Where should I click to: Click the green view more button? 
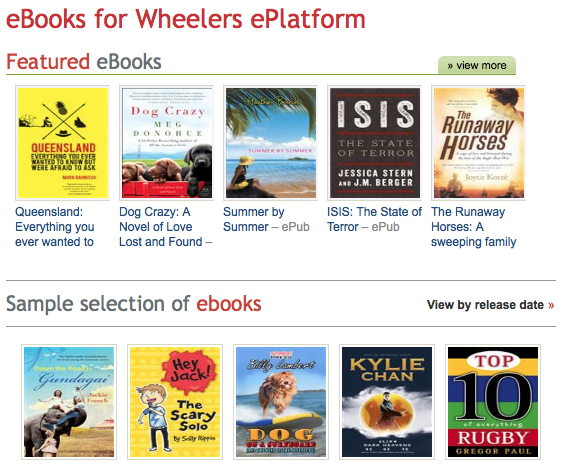477,65
